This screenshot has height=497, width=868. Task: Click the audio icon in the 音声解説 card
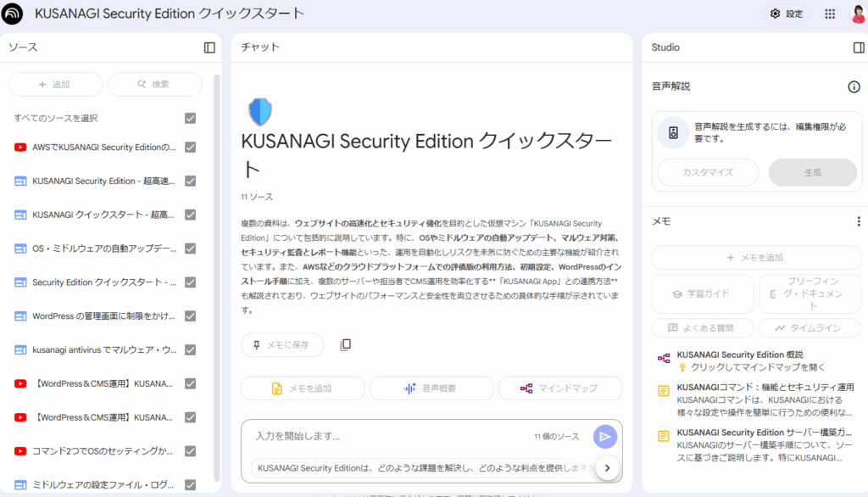(673, 132)
